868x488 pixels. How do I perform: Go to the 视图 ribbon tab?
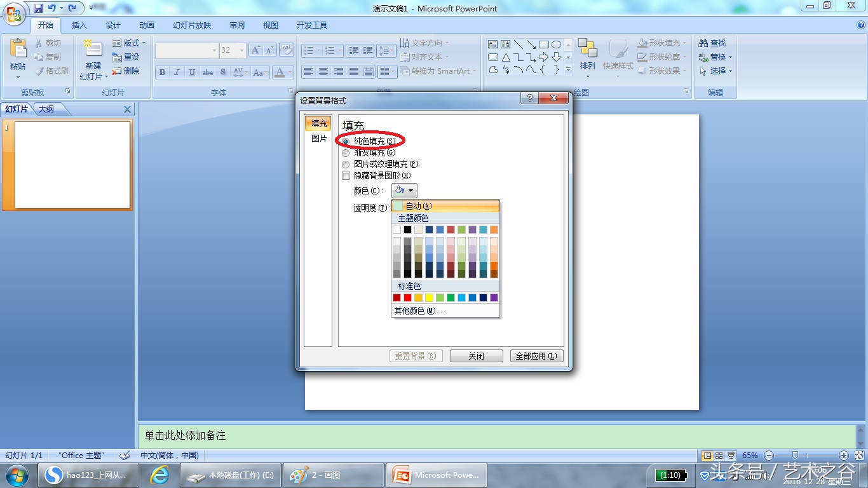click(271, 25)
